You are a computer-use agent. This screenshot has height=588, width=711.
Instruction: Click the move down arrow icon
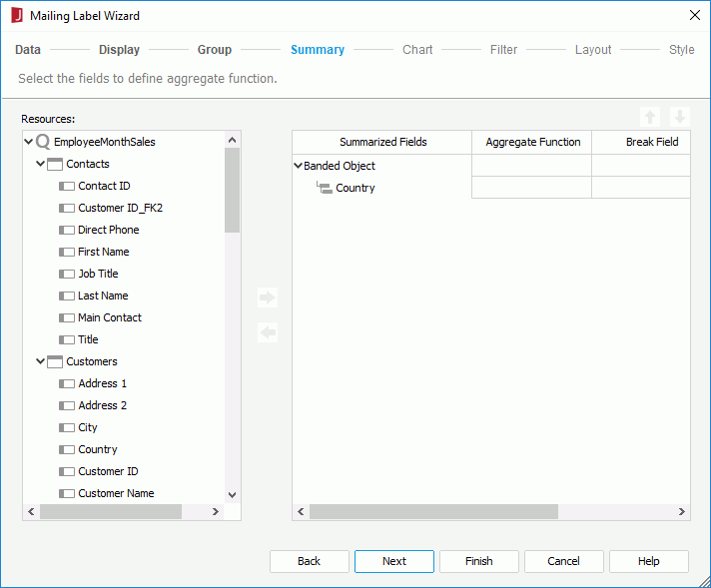coord(679,117)
